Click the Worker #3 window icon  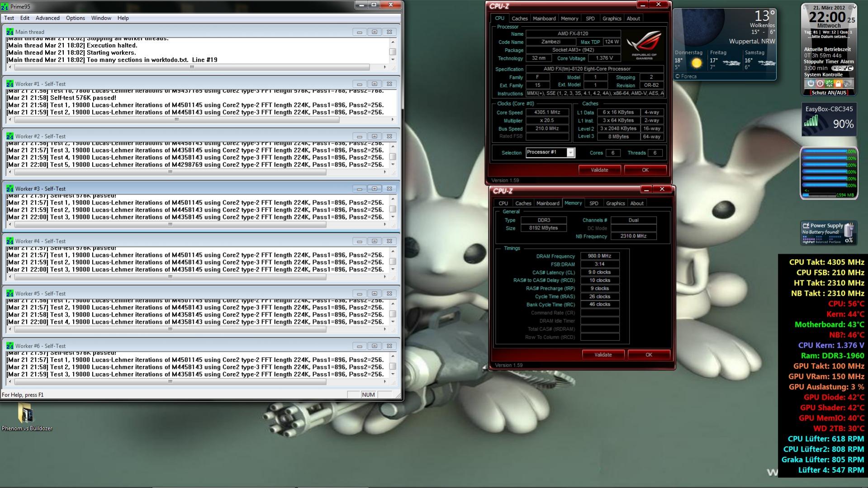10,189
